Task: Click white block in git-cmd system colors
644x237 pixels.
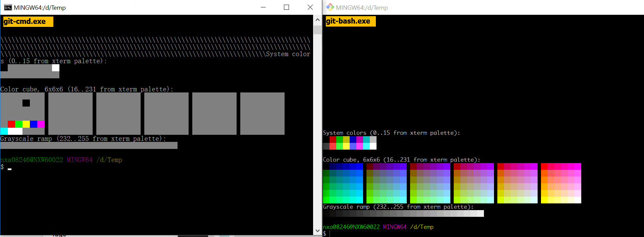Action: tap(56, 68)
